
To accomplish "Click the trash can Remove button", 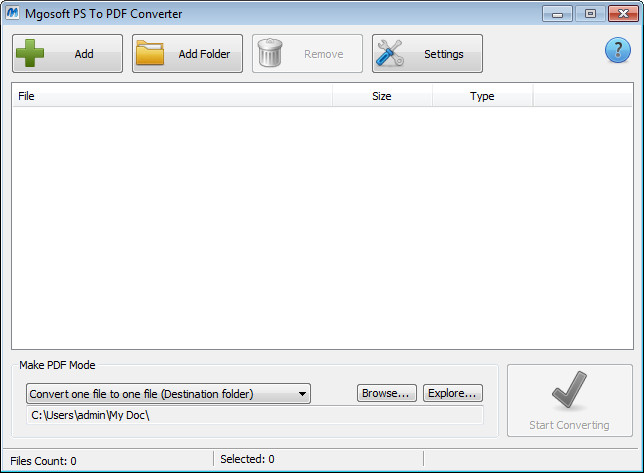I will (x=307, y=54).
